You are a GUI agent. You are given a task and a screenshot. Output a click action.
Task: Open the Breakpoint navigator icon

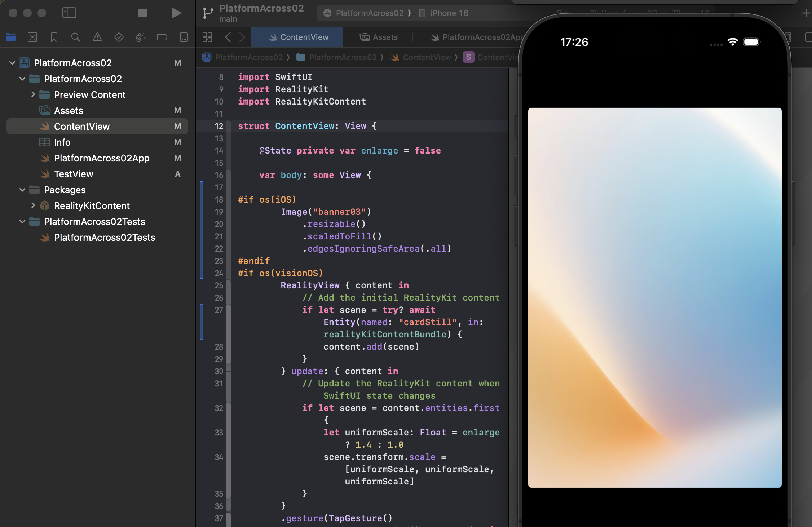click(162, 37)
